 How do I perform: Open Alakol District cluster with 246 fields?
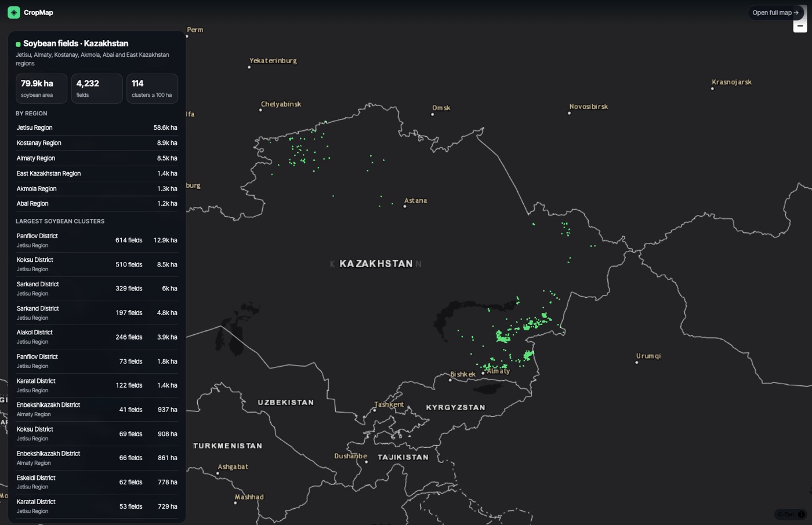[97, 337]
